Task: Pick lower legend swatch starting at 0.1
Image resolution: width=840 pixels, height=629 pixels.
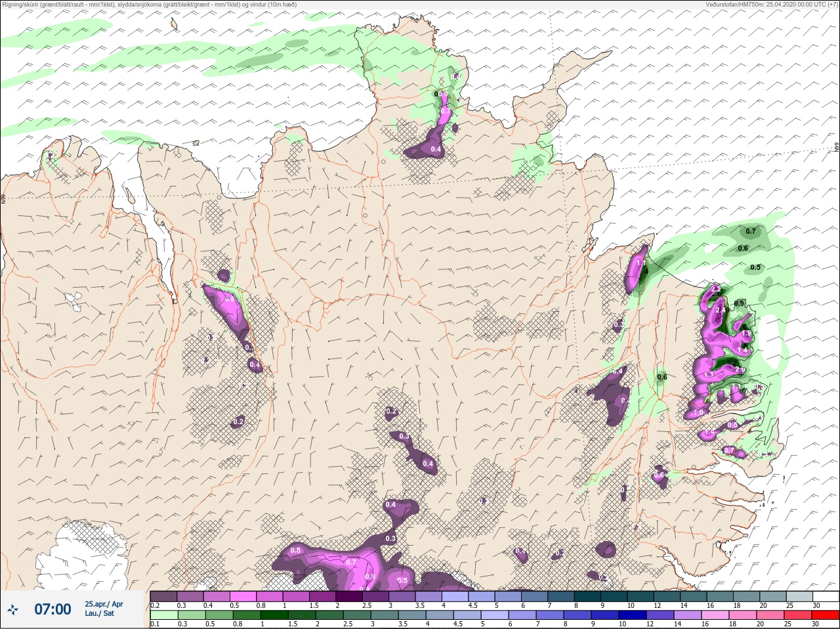Action: pos(164,615)
